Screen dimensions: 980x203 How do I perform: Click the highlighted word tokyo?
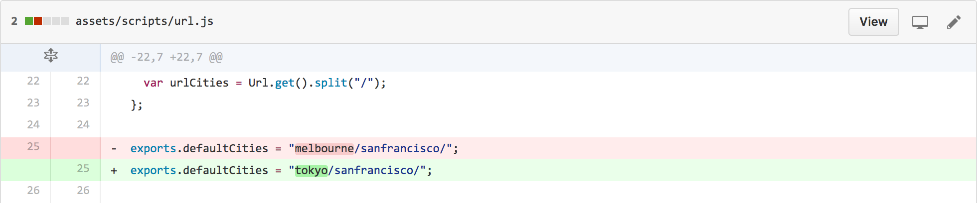pos(311,170)
